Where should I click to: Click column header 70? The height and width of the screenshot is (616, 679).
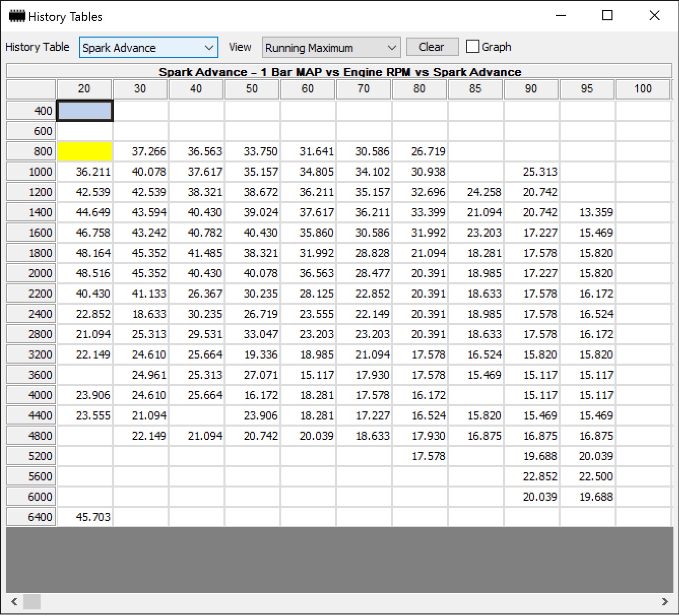364,89
